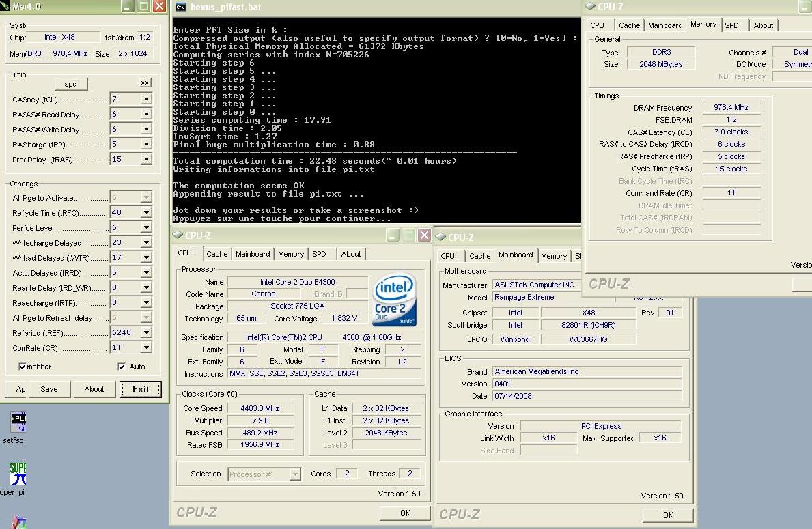Click the Bus Speed value 489.2 MHz
Screen dimensions: 812x529
(x=260, y=433)
